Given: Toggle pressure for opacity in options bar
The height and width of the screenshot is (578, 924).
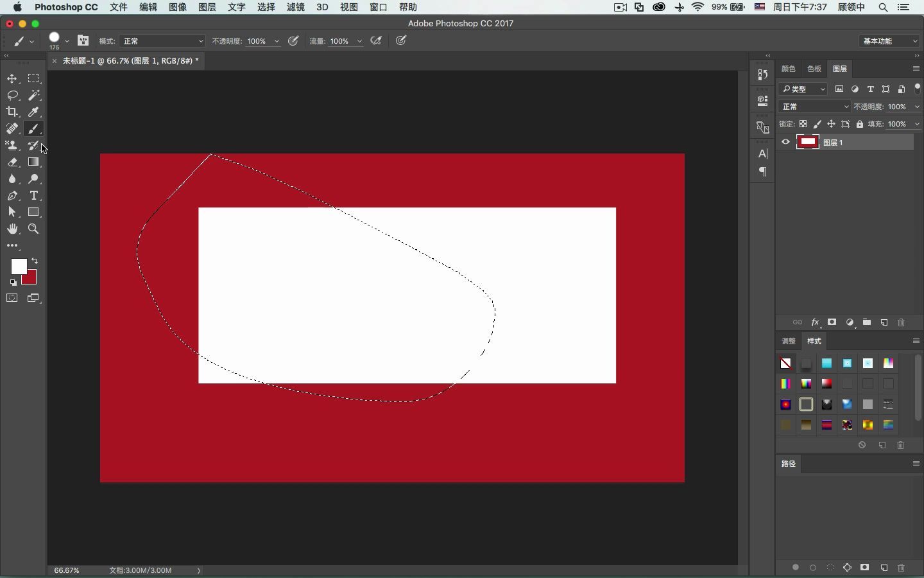Looking at the screenshot, I should (x=293, y=40).
